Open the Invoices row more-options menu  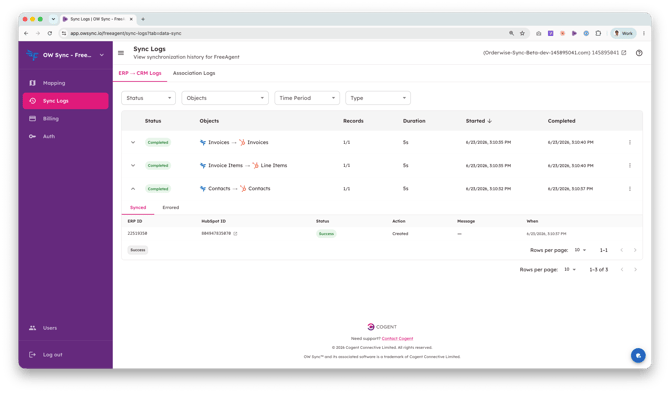click(629, 142)
